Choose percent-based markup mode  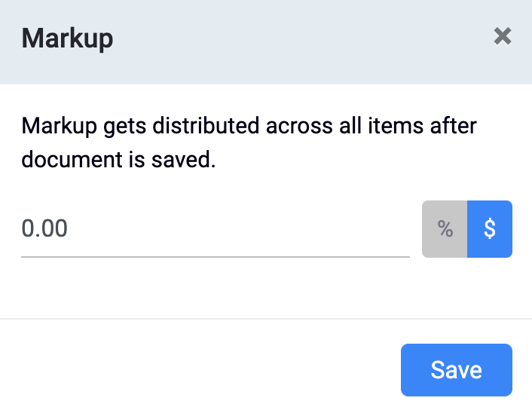click(x=445, y=229)
